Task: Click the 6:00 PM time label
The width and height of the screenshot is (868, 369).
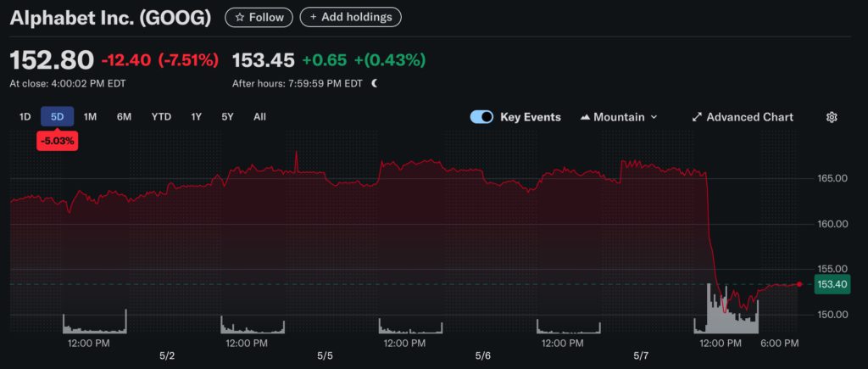Action: click(780, 344)
